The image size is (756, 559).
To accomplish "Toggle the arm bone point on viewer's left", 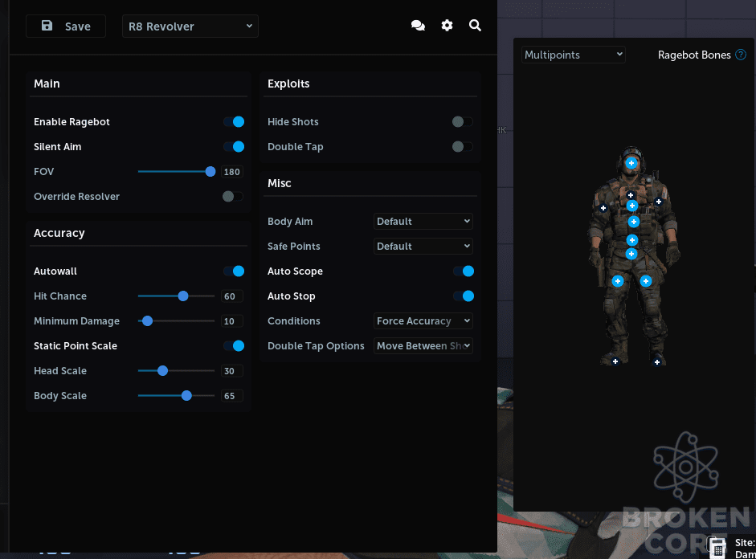I will (603, 208).
